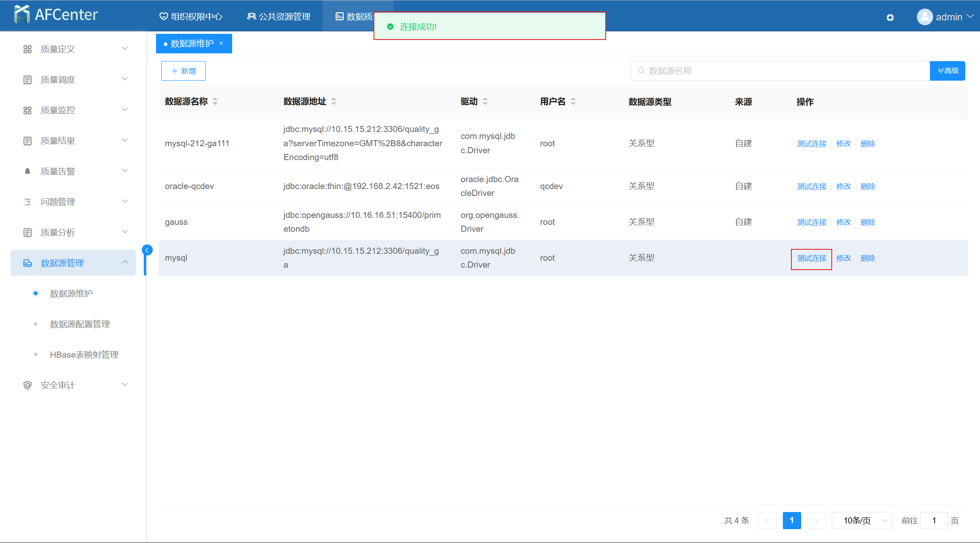Viewport: 980px width, 543px height.
Task: Toggle sort on 驱动 column
Action: pos(485,101)
